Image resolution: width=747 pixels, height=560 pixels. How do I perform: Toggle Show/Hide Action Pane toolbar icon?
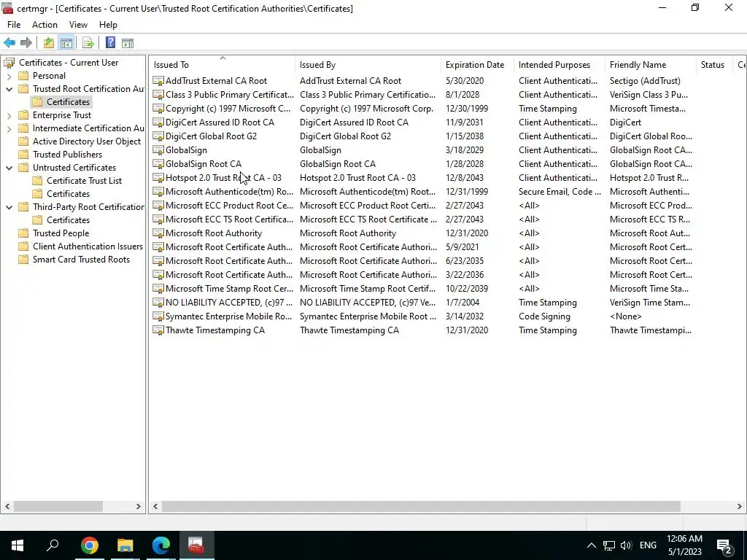(x=128, y=43)
